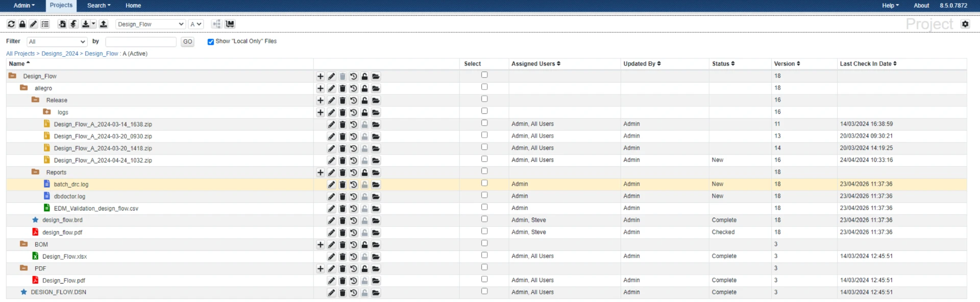Click the filter text input field

click(141, 42)
